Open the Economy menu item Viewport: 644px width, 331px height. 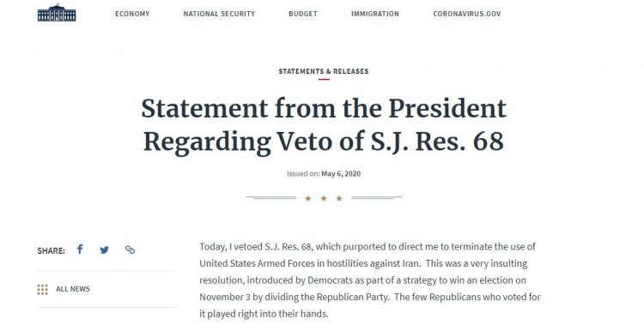click(x=132, y=14)
